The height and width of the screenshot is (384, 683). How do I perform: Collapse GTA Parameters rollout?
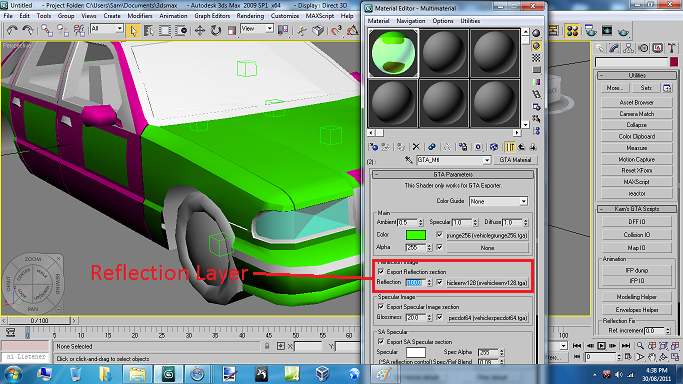click(x=453, y=174)
